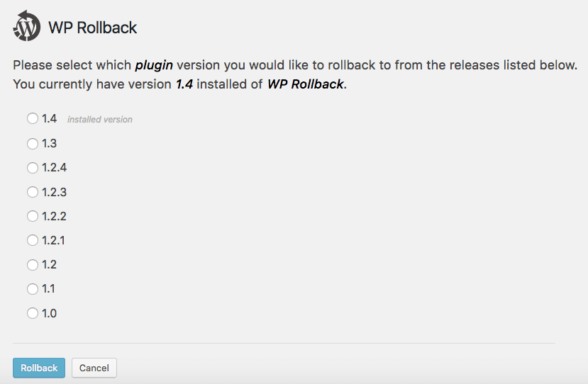Click the 1.0 version label text

pos(49,313)
